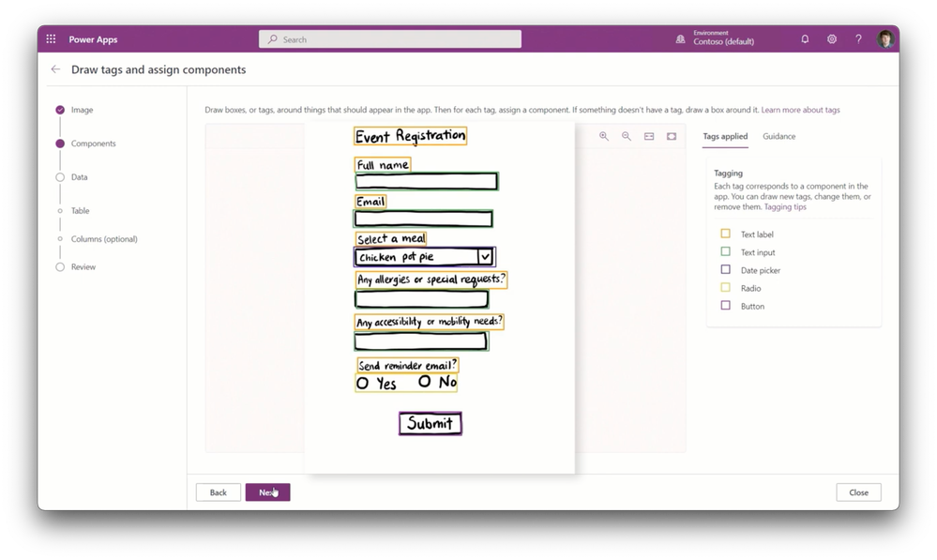Click the Power Apps title
937x560 pixels.
(x=93, y=39)
